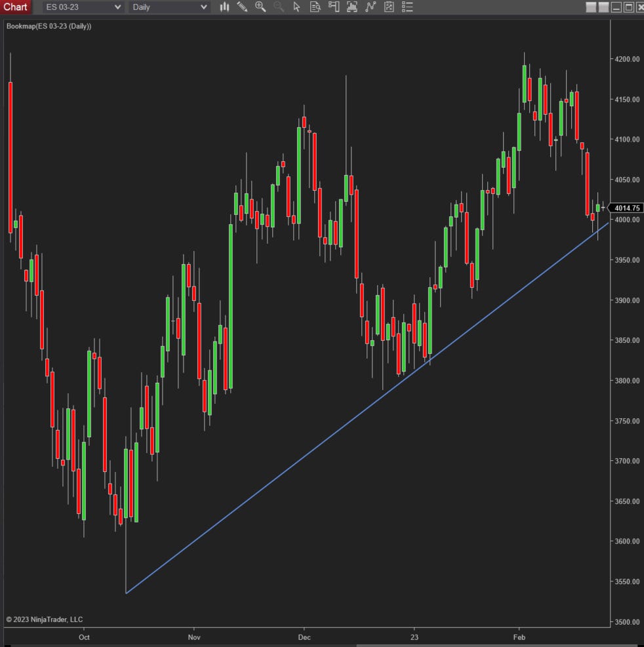Open the properties list icon
Image resolution: width=644 pixels, height=647 pixels.
[x=407, y=7]
